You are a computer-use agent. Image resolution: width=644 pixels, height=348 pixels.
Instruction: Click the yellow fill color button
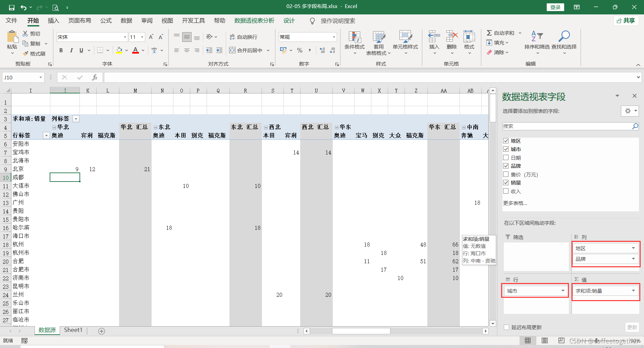pos(119,50)
